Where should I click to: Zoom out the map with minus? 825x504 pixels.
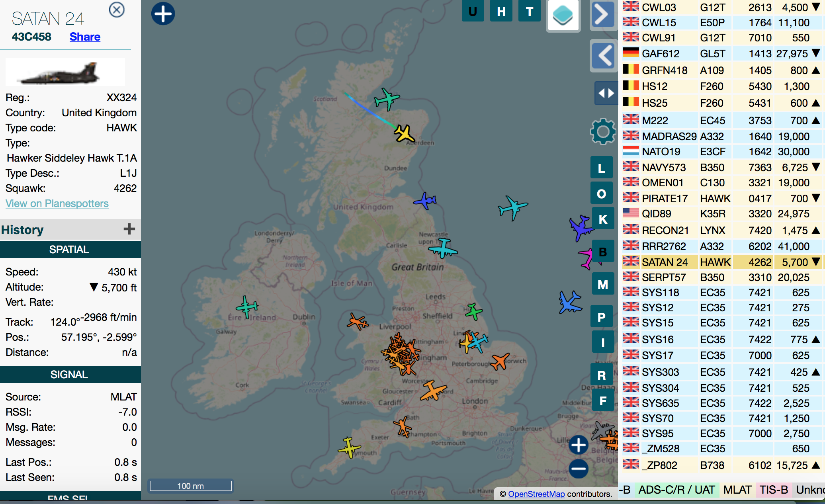579,469
